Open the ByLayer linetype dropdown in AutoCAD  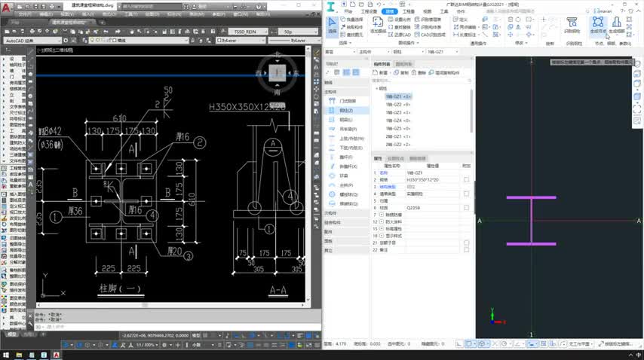(x=293, y=41)
